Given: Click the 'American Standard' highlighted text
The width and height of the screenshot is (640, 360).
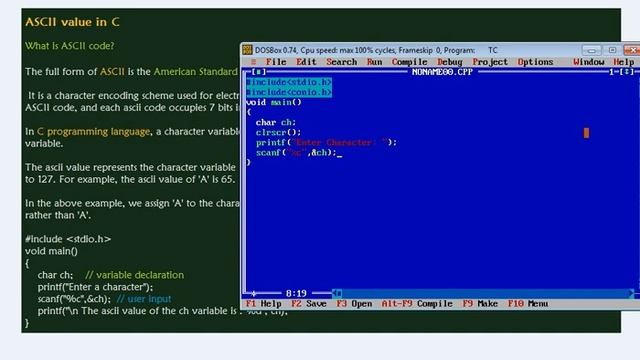Looking at the screenshot, I should [196, 72].
